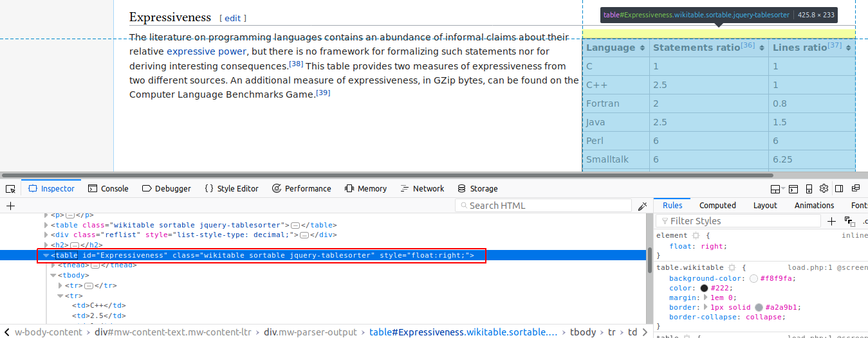Image resolution: width=868 pixels, height=338 pixels.
Task: Expand the div.reflist node
Action: [46, 235]
